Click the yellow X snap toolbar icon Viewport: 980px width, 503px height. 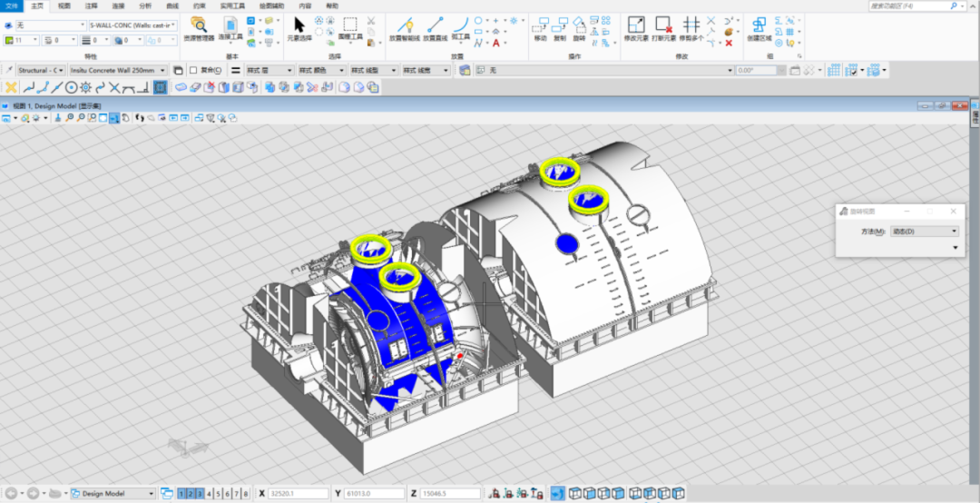pos(11,87)
